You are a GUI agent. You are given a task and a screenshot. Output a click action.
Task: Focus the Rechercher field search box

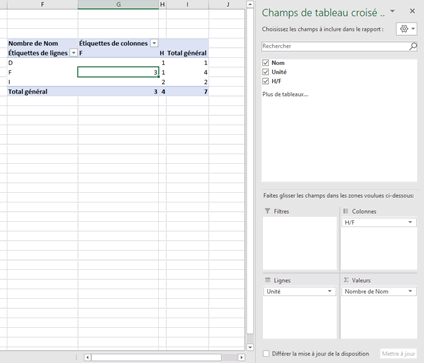pos(335,46)
